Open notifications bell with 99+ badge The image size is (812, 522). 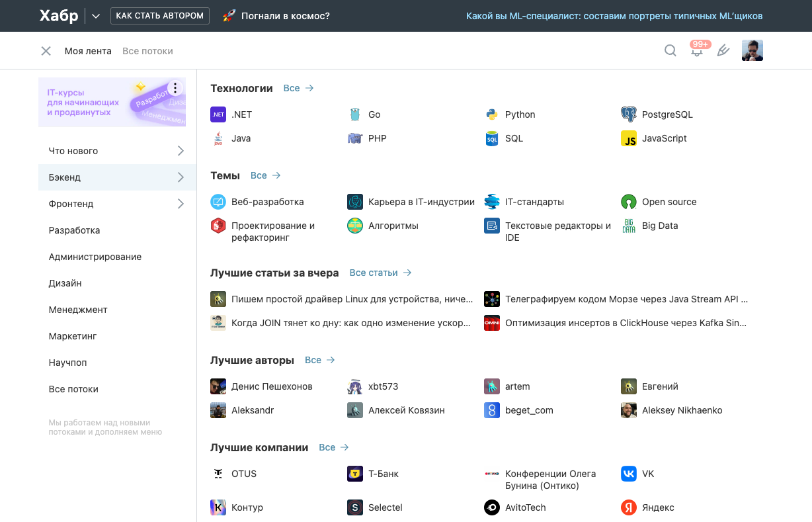[x=697, y=51]
